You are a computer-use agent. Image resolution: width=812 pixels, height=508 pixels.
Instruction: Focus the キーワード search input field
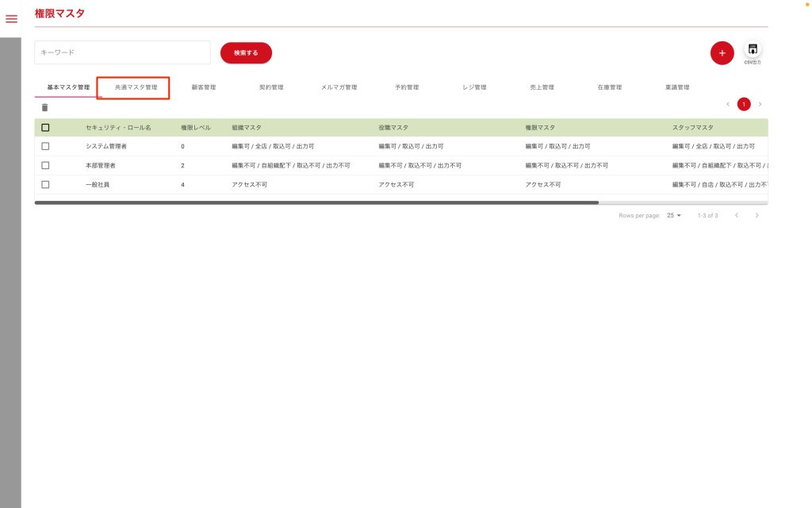click(122, 52)
